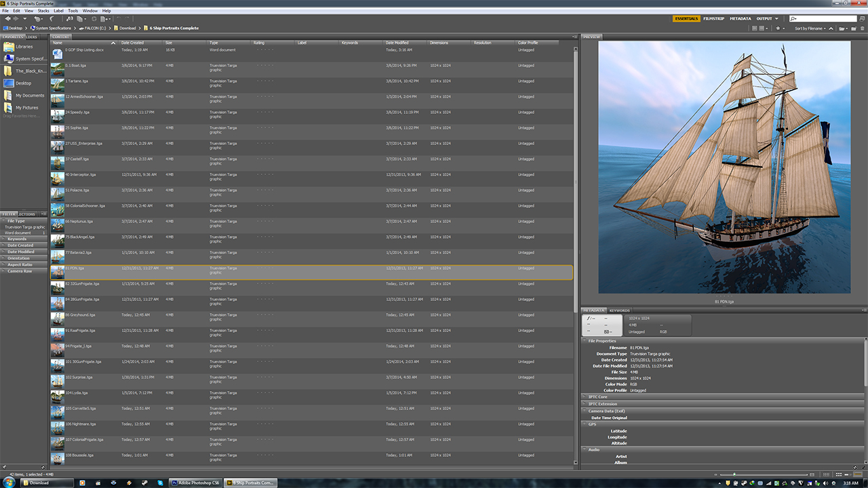Switch to view content as thumbnails
This screenshot has width=868, height=488.
(839, 474)
